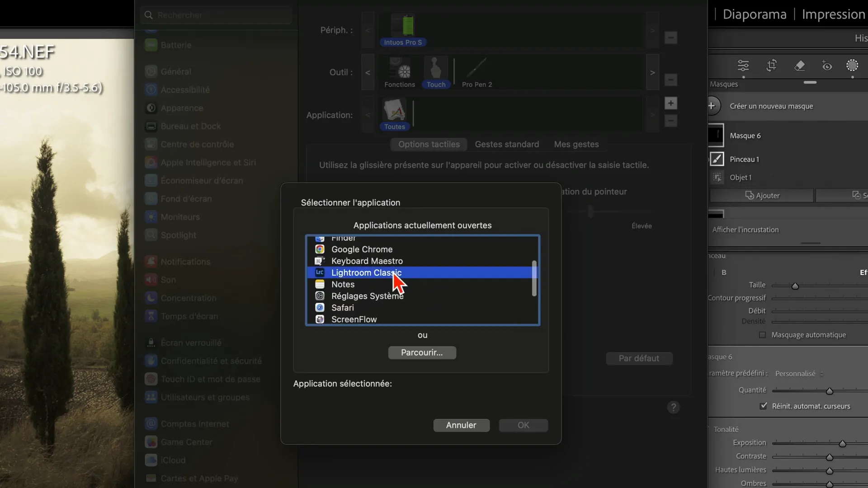Click the Ajouter mask button
The width and height of the screenshot is (868, 488).
click(762, 196)
